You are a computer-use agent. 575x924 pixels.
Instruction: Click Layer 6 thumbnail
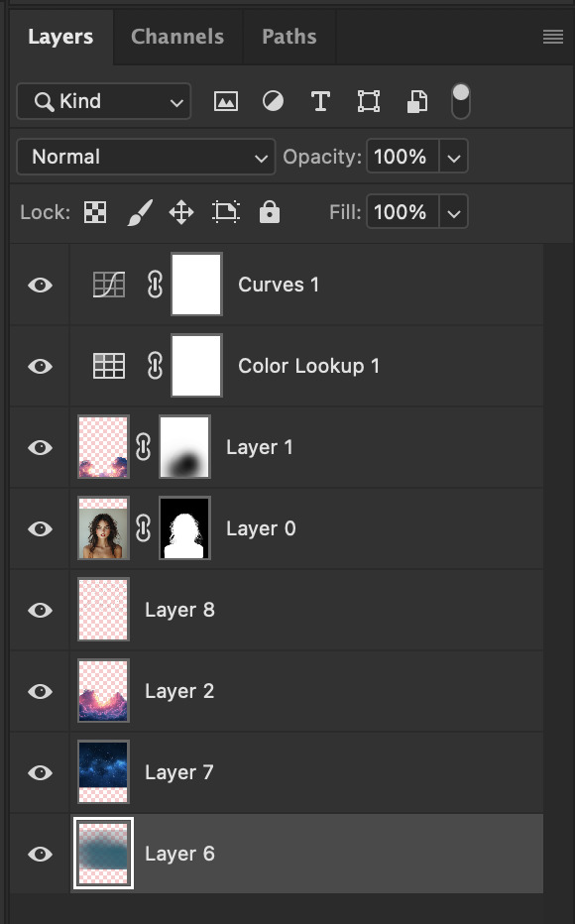coord(103,854)
